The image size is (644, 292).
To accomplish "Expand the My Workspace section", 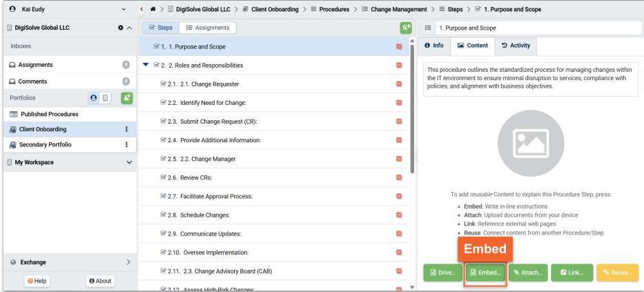I will tap(129, 162).
